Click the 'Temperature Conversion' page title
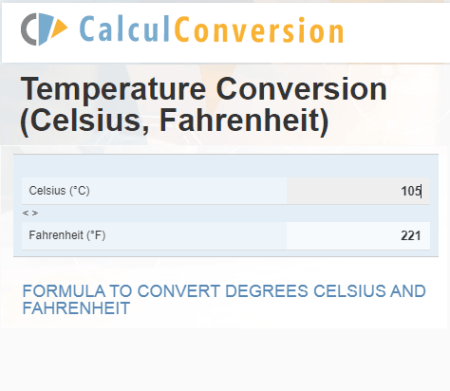The height and width of the screenshot is (391, 450). pyautogui.click(x=204, y=89)
